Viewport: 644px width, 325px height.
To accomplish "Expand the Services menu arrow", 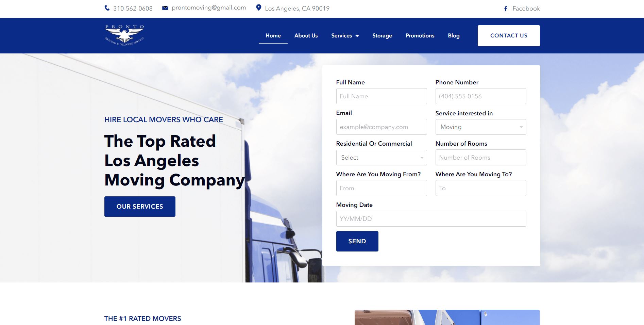I will (357, 36).
